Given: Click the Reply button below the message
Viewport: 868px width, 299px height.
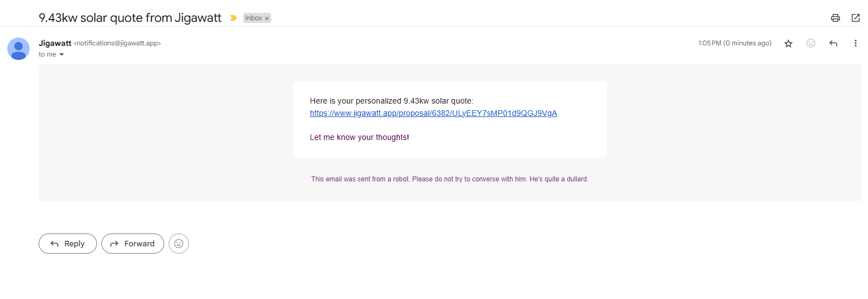Looking at the screenshot, I should point(68,244).
